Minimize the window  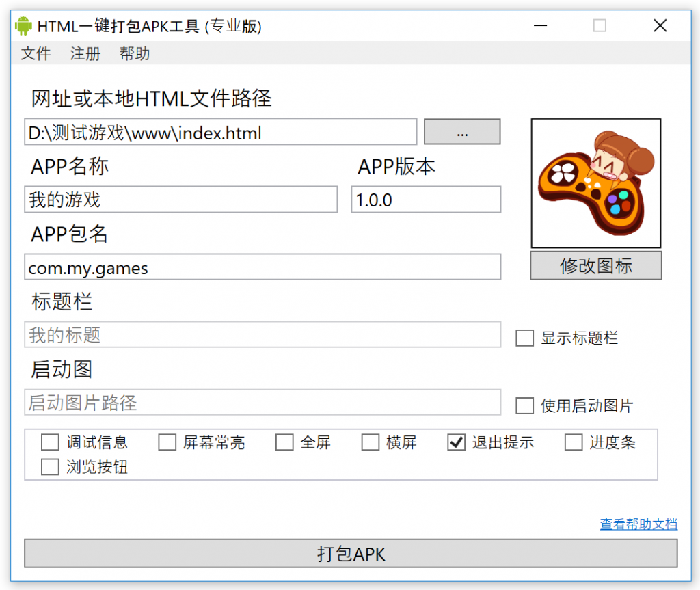coord(540,25)
